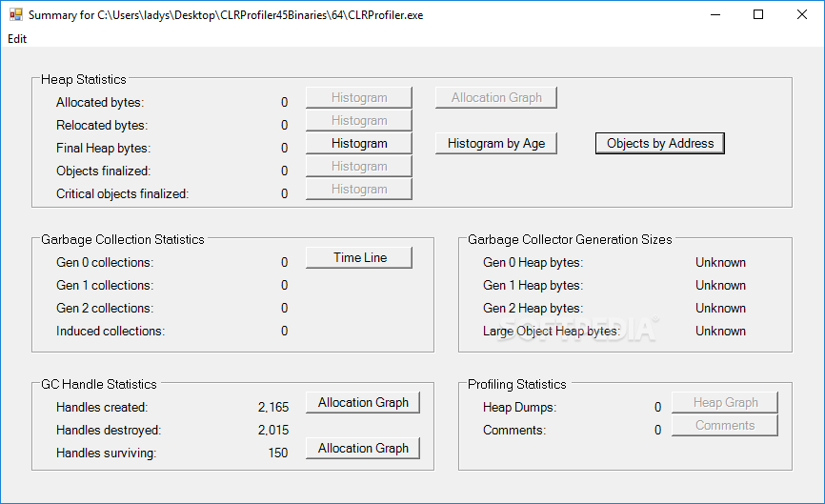Close the Summary window
This screenshot has width=825, height=504.
tap(802, 14)
